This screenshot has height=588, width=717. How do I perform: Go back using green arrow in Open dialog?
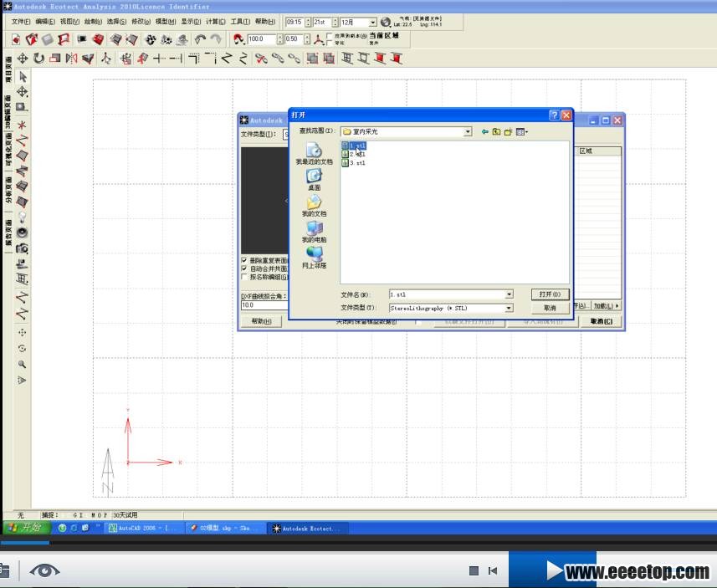pos(484,131)
